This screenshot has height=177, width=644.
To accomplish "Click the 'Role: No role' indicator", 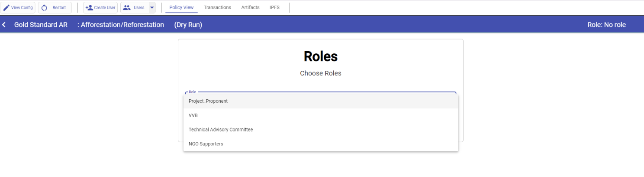I will coord(606,25).
